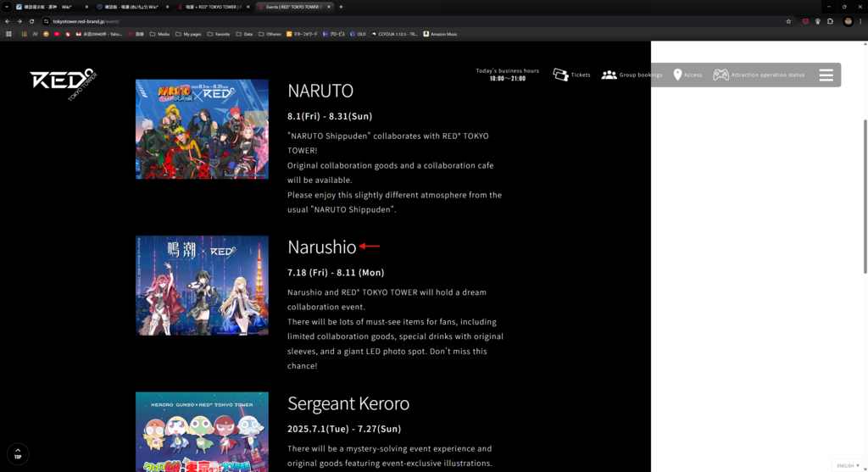The width and height of the screenshot is (868, 472).
Task: Click the Pocket extension icon
Action: tap(805, 21)
